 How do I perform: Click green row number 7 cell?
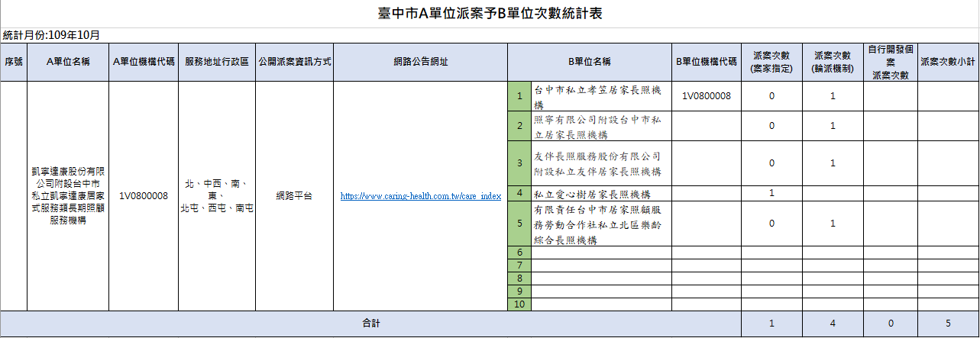(519, 266)
